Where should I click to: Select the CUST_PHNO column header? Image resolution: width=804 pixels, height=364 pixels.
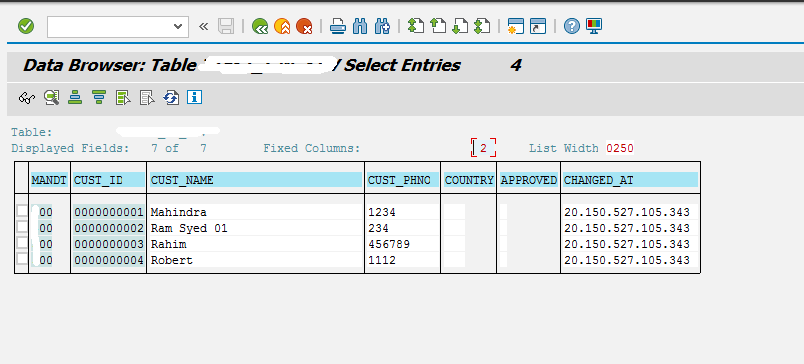pyautogui.click(x=402, y=180)
